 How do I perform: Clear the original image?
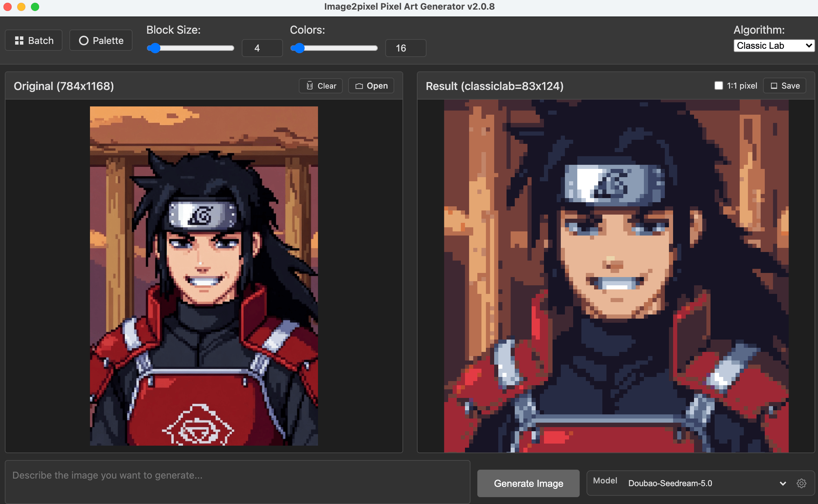pos(321,86)
